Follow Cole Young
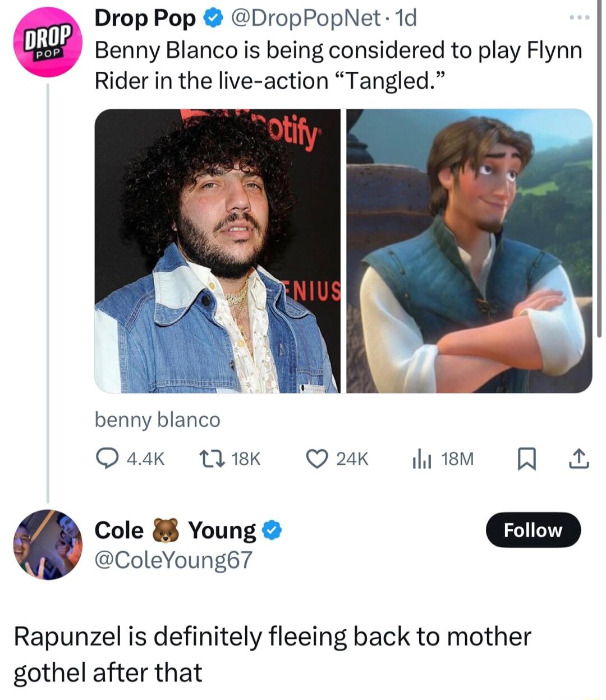 coord(532,530)
